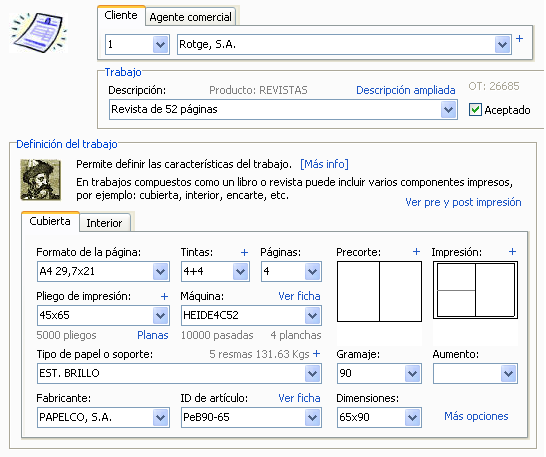546x457 pixels.
Task: Open Ver pre y post impresión link
Action: tap(463, 202)
